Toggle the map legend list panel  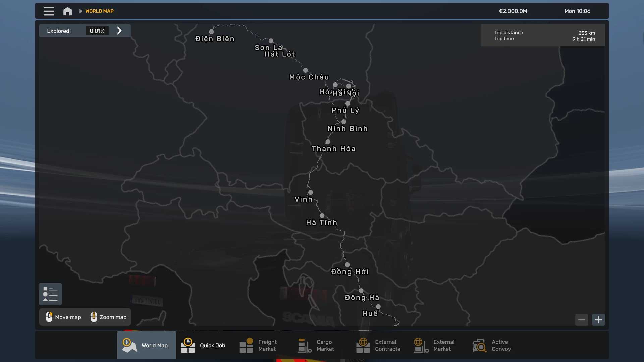click(50, 294)
